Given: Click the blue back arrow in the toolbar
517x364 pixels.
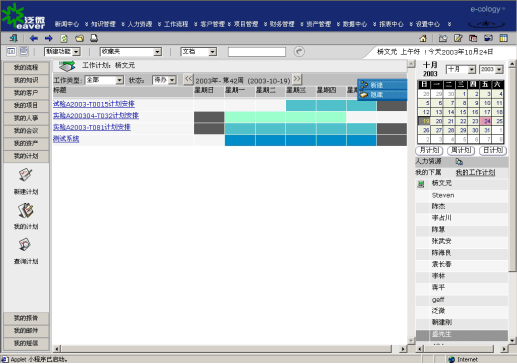Looking at the screenshot, I should pos(34,38).
